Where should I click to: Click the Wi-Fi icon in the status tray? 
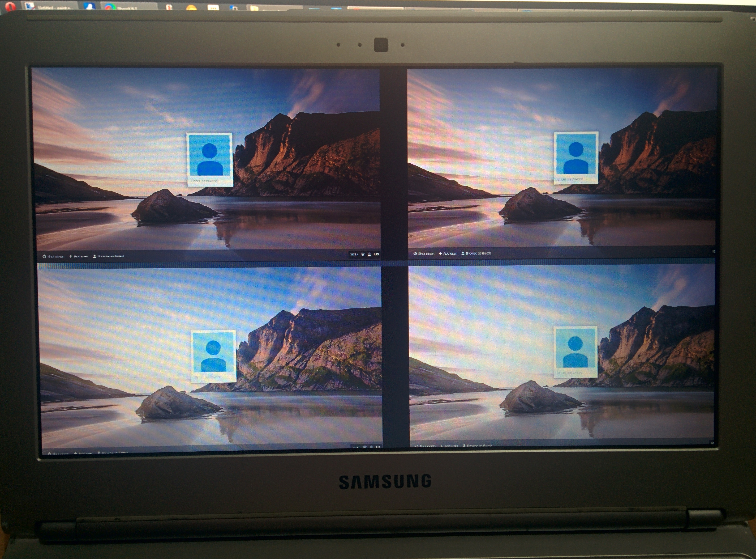pyautogui.click(x=363, y=254)
